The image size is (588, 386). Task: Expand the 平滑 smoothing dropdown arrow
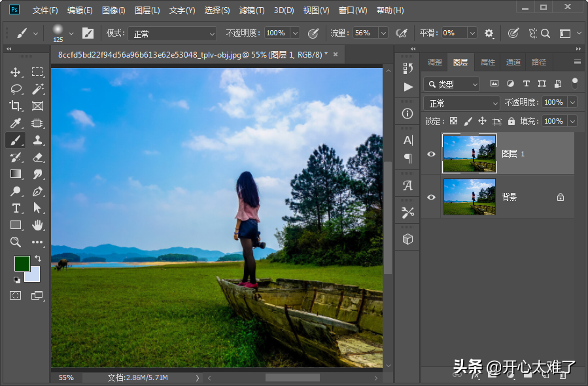[x=472, y=33]
